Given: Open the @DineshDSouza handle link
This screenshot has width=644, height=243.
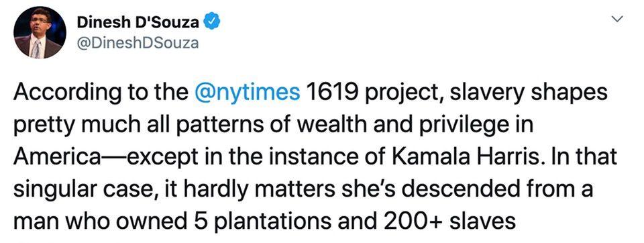Looking at the screenshot, I should click(x=138, y=43).
